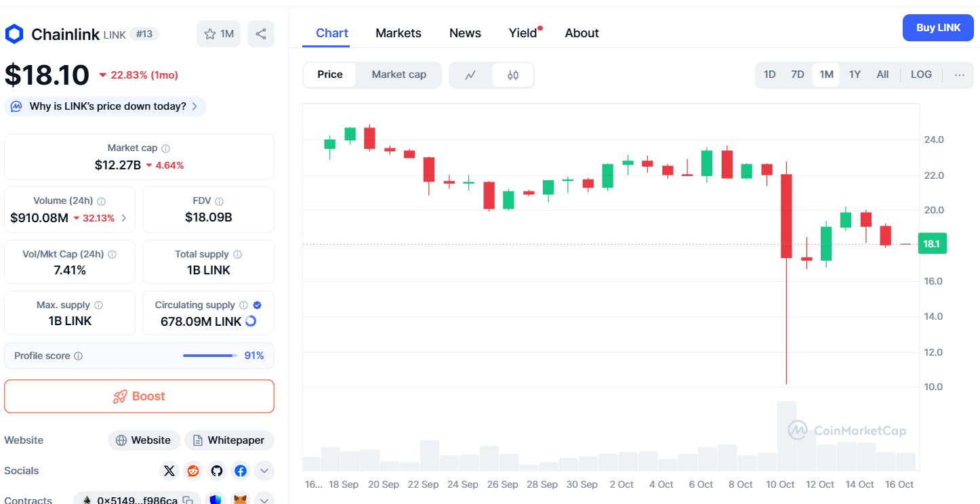Viewport: 980px width, 504px height.
Task: Switch to the Markets tab
Action: [399, 33]
